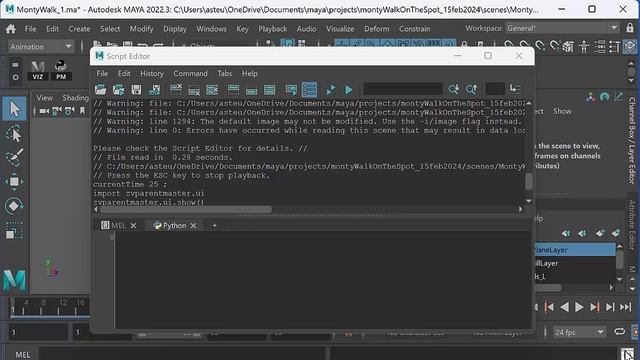Screen dimensions: 640x360
Task: Click the Execute All double-arrow icon
Action: click(x=331, y=89)
